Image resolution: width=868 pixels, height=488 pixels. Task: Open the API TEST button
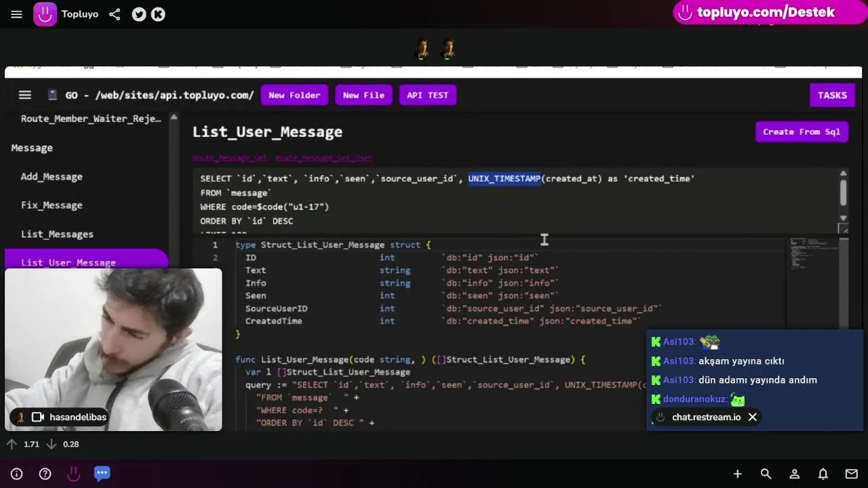(428, 96)
